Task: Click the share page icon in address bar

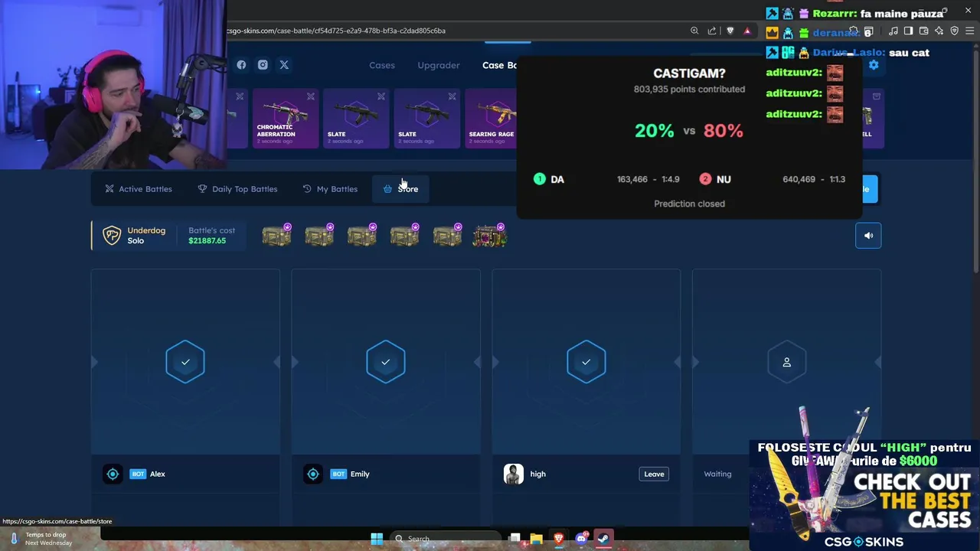Action: click(x=712, y=31)
